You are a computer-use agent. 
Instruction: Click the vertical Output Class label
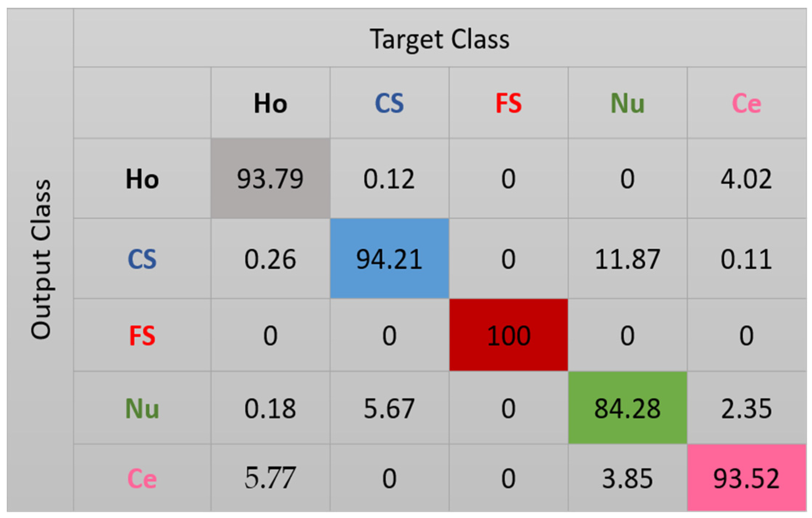[41, 259]
